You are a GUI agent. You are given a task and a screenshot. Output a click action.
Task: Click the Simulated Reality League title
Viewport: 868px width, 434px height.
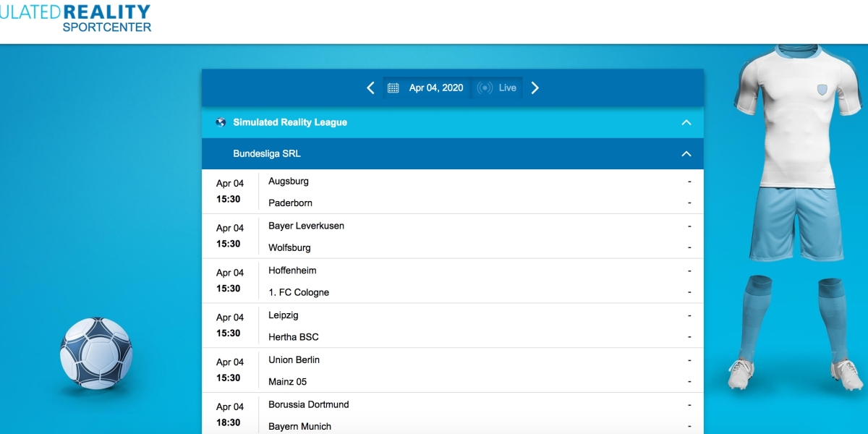coord(290,123)
